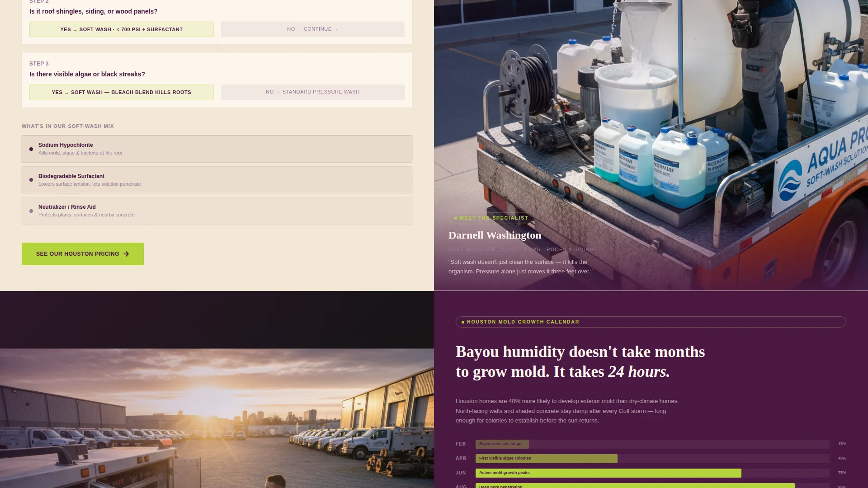Click the Sodium Hypochlorite bullet dot
868x488 pixels.
[31, 149]
